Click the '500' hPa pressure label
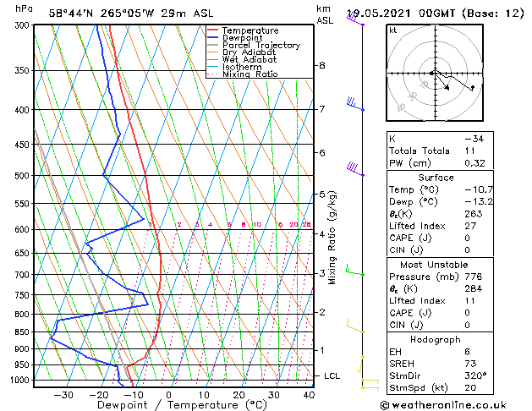The width and height of the screenshot is (532, 411). 24,176
